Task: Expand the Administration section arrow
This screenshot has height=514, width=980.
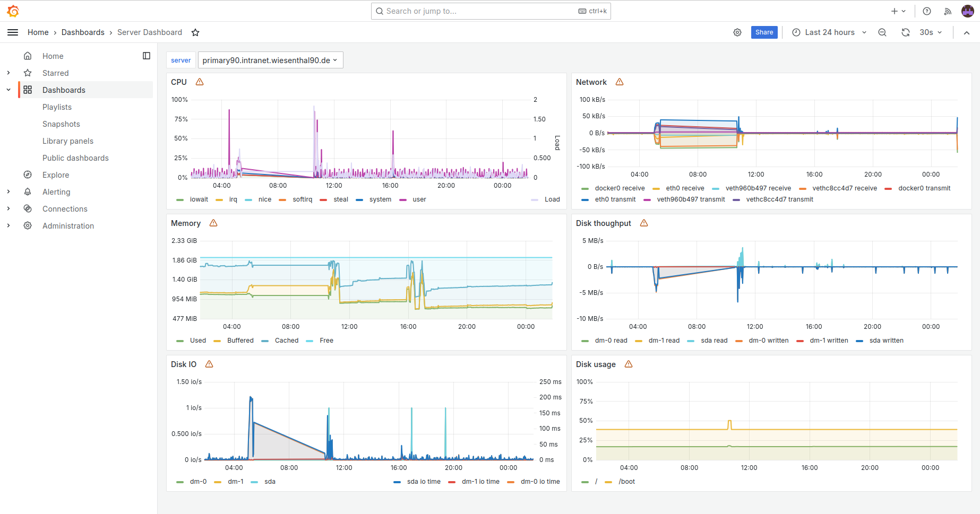Action: pyautogui.click(x=8, y=225)
